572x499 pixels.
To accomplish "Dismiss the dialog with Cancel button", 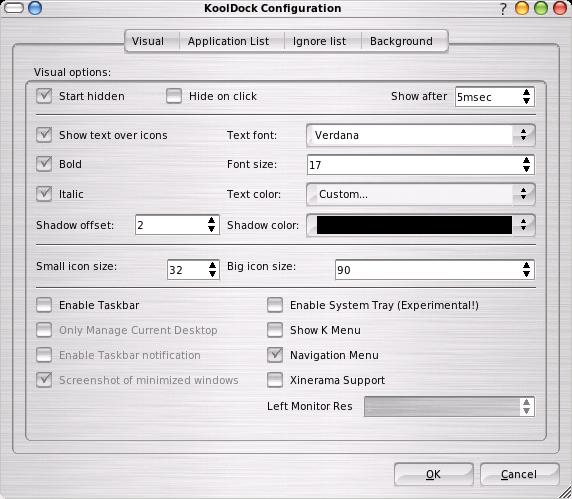I will tap(519, 474).
